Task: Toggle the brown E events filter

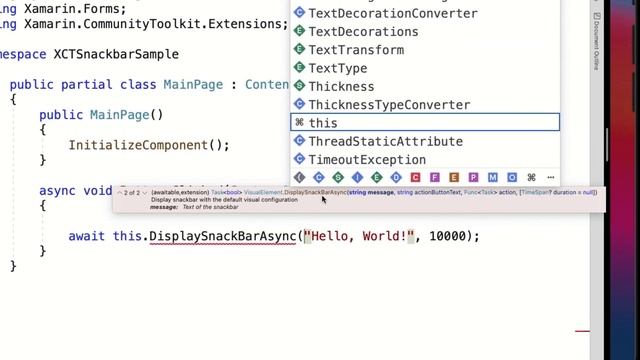Action: (454, 178)
